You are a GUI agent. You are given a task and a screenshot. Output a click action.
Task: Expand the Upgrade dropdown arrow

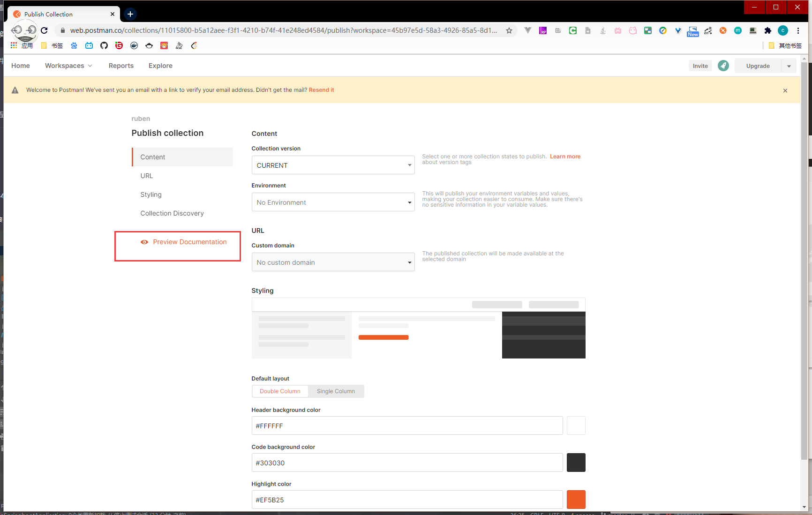pos(789,66)
